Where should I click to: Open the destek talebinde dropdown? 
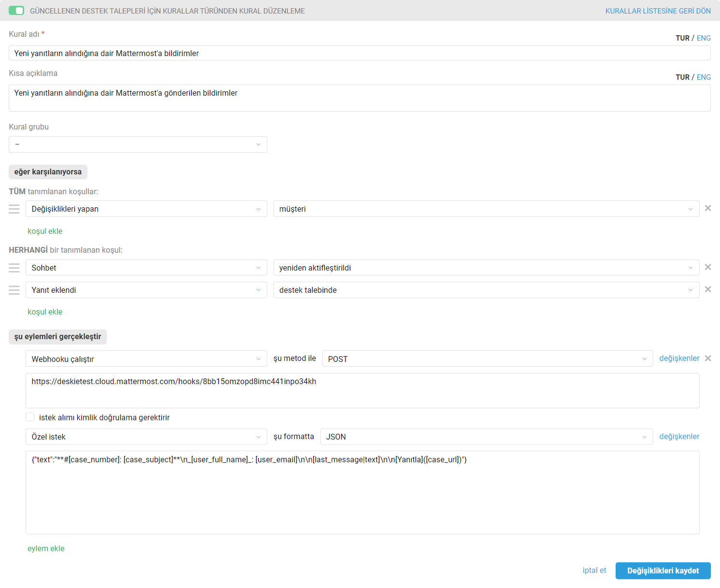pyautogui.click(x=486, y=290)
